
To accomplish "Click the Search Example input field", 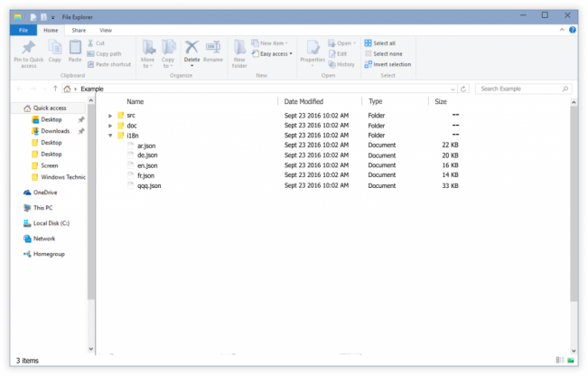I will coord(518,89).
